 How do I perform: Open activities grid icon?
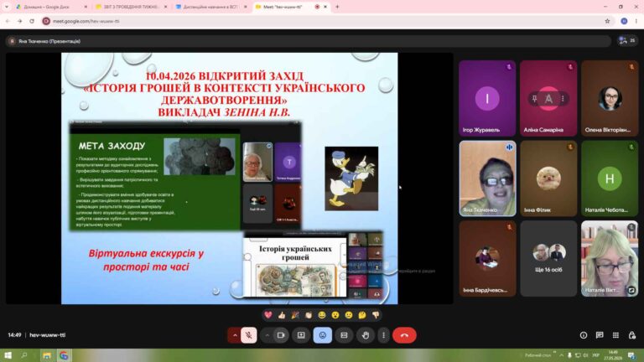point(615,335)
